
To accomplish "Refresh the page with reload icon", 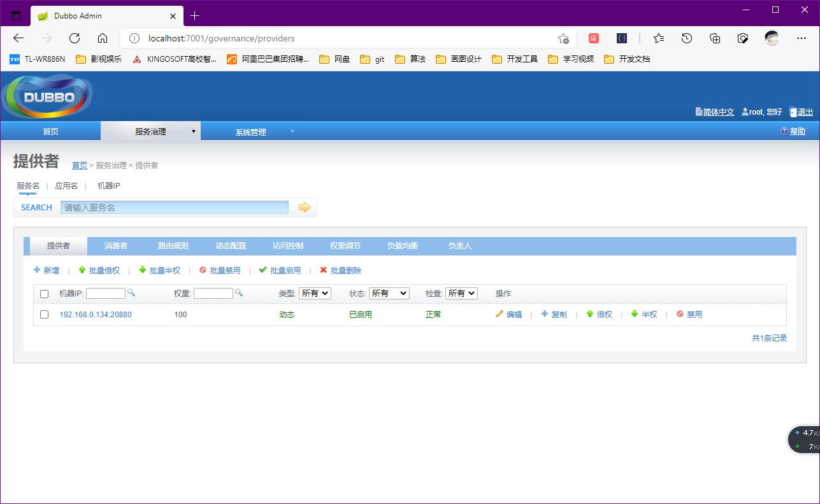I will click(75, 38).
